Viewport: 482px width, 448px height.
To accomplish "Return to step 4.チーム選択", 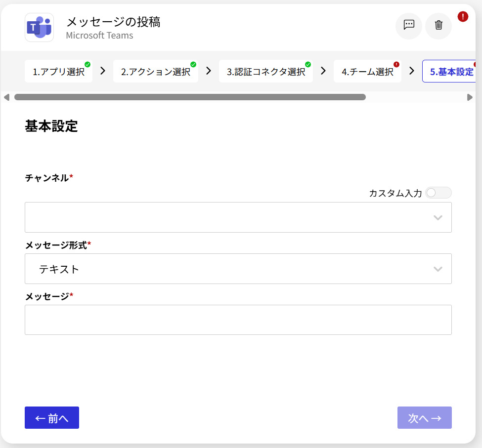I will pyautogui.click(x=367, y=72).
